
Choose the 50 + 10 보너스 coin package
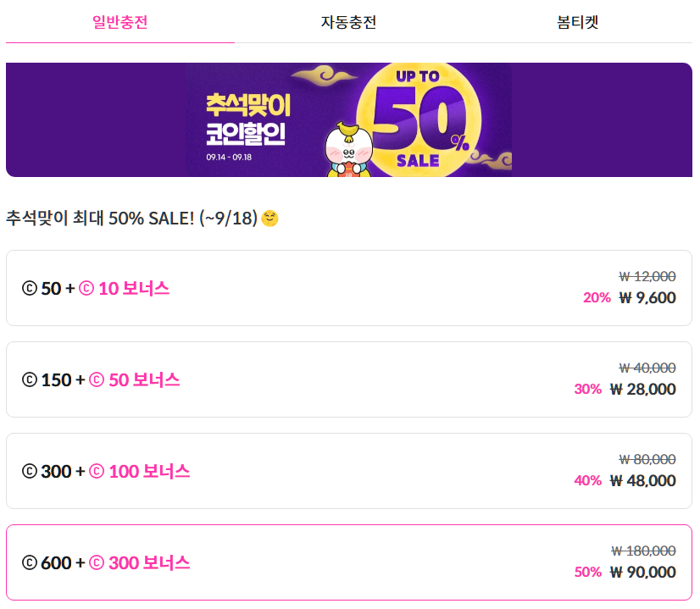(x=348, y=288)
